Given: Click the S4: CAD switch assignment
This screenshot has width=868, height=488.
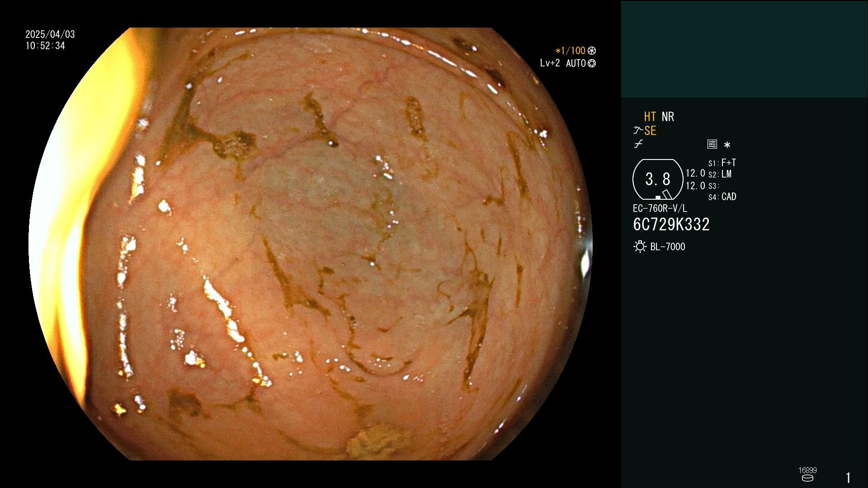Looking at the screenshot, I should click(x=722, y=197).
